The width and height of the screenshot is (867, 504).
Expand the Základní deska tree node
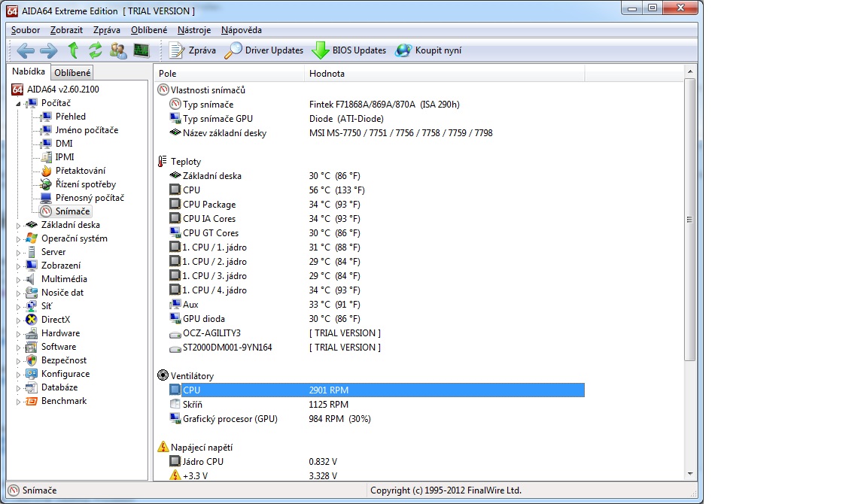[x=18, y=226]
